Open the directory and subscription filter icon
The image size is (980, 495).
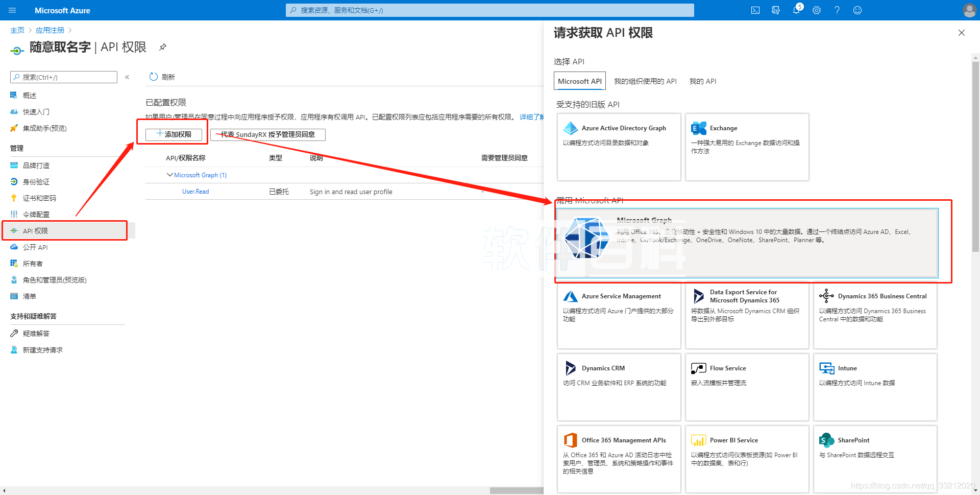coord(776,10)
